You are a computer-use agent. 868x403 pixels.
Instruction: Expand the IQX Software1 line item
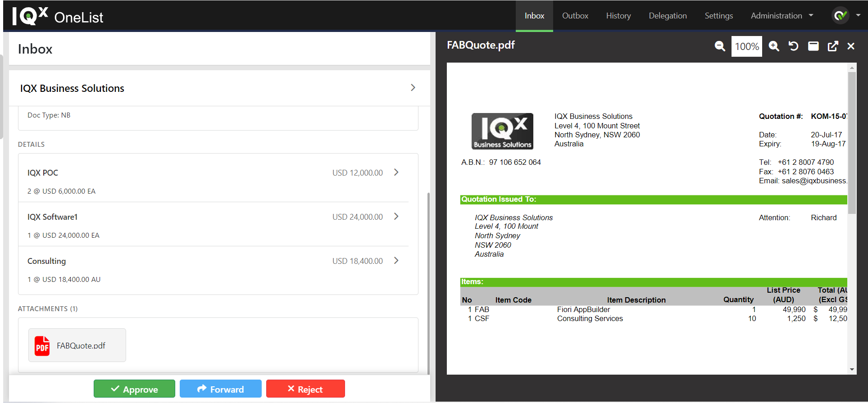[396, 217]
